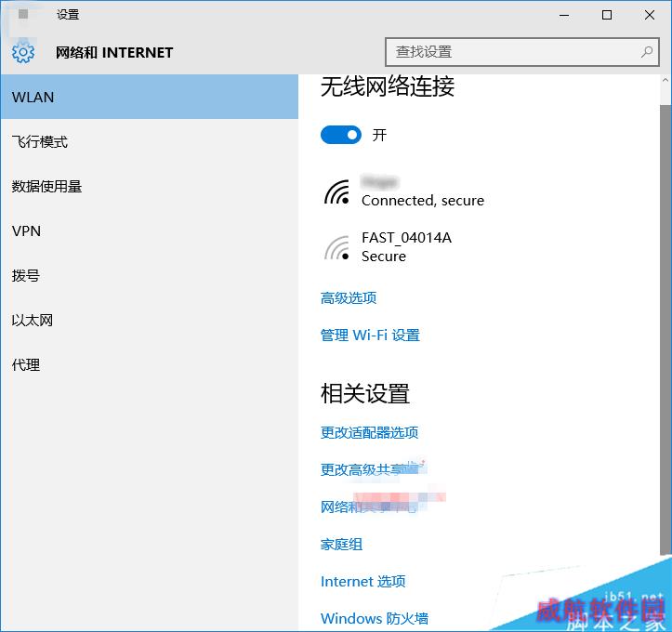Select the Connected, secure network entry
Image resolution: width=672 pixels, height=632 pixels.
click(x=403, y=191)
